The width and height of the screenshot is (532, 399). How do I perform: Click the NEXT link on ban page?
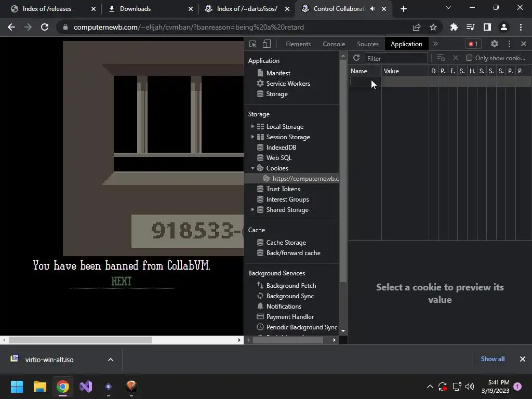point(121,281)
